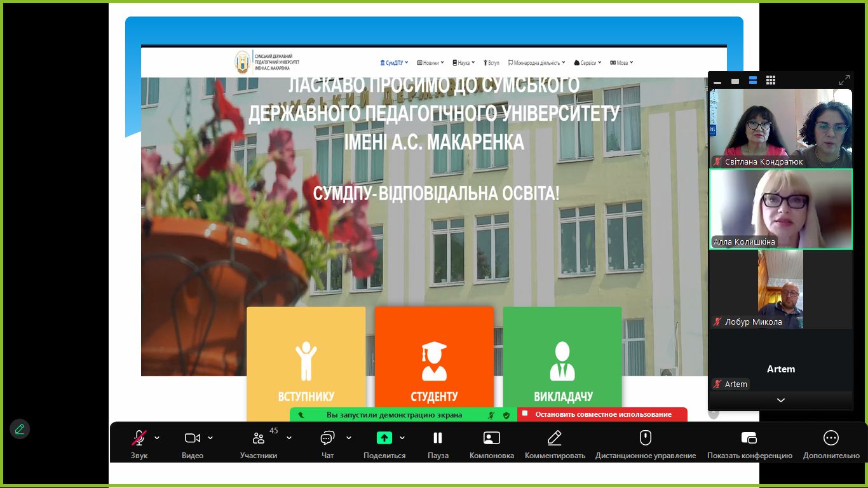The width and height of the screenshot is (868, 488).
Task: Click Показать конференцию icon
Action: [749, 438]
